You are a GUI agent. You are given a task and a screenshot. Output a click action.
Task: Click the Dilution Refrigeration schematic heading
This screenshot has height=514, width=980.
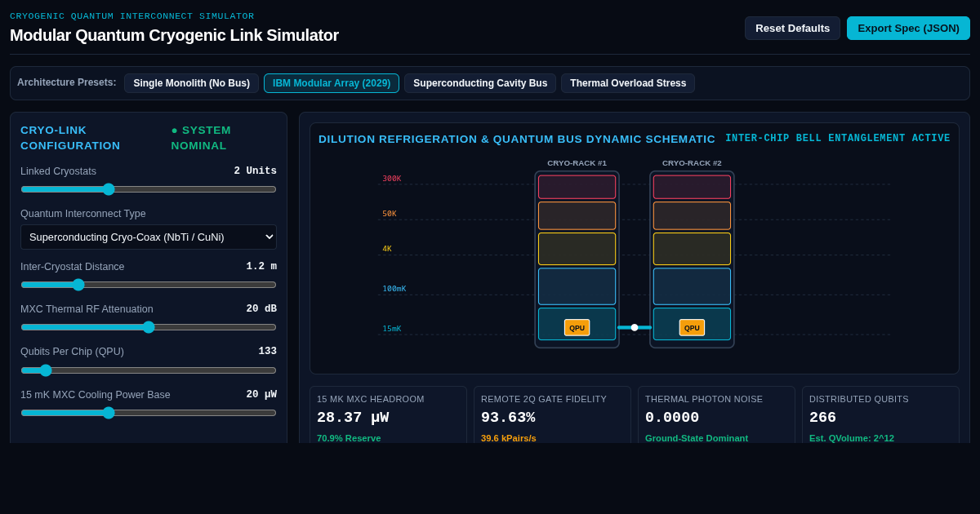pyautogui.click(x=517, y=140)
